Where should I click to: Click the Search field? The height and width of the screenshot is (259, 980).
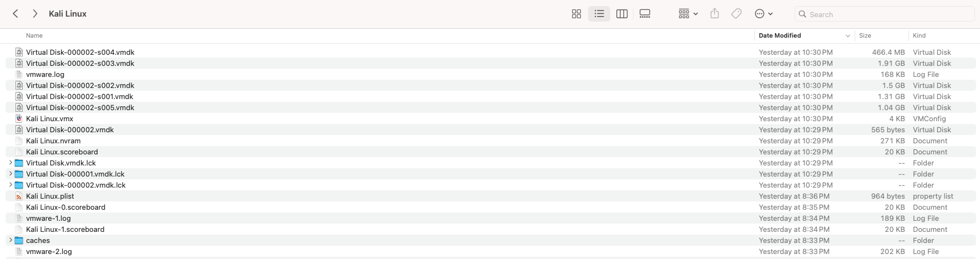tap(885, 14)
